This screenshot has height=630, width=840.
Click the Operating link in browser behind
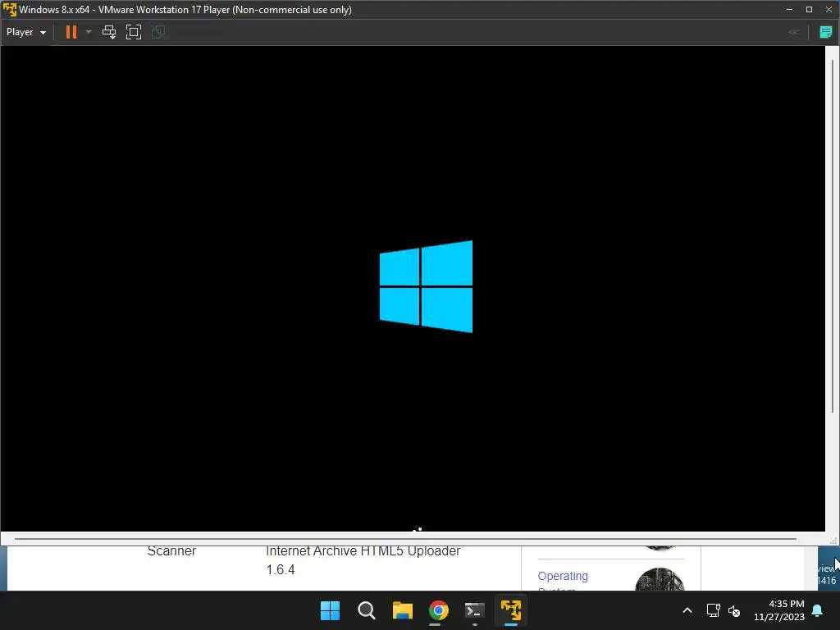pyautogui.click(x=563, y=576)
